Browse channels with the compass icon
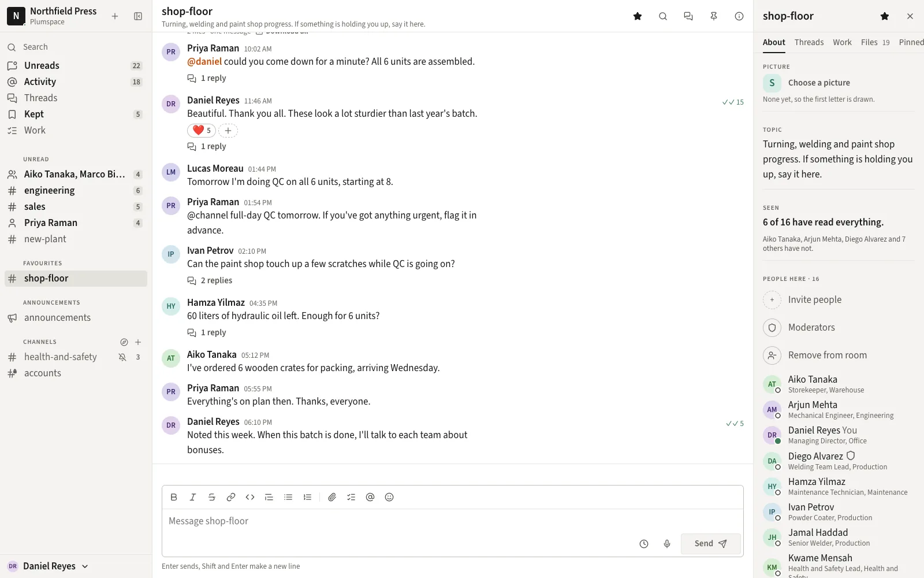 pos(124,342)
